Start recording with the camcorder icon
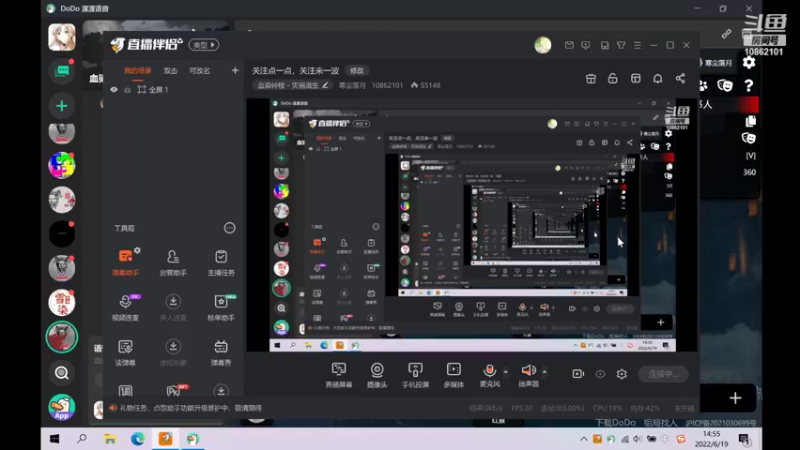Screen dimensions: 800x450 tap(578, 374)
